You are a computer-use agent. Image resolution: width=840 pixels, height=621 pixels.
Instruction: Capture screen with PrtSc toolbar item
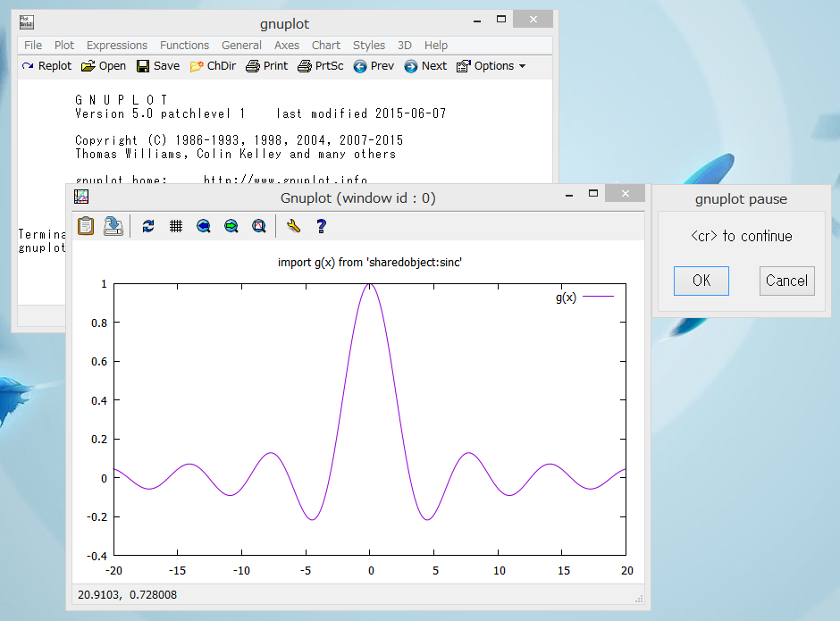click(319, 65)
